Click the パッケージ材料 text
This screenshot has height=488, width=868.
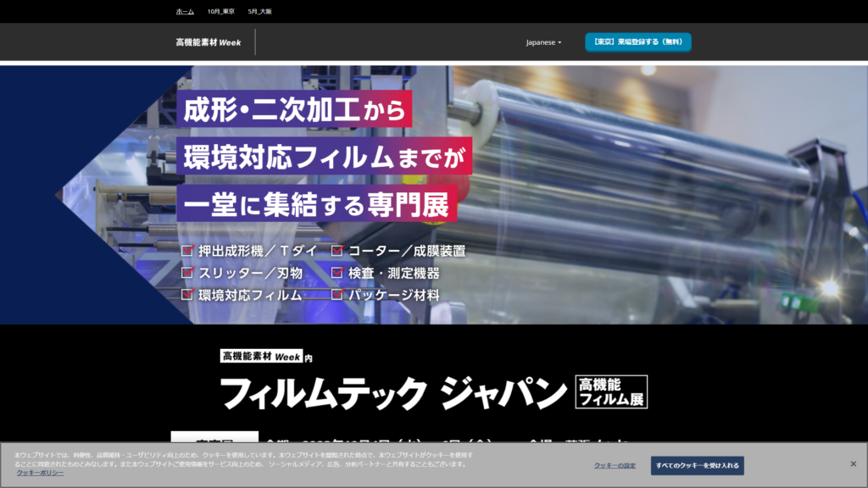(393, 296)
